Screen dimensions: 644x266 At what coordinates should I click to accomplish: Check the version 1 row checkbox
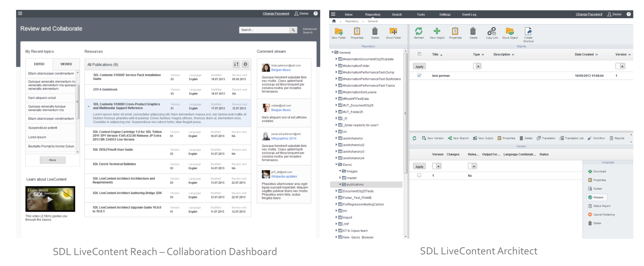pos(419,175)
